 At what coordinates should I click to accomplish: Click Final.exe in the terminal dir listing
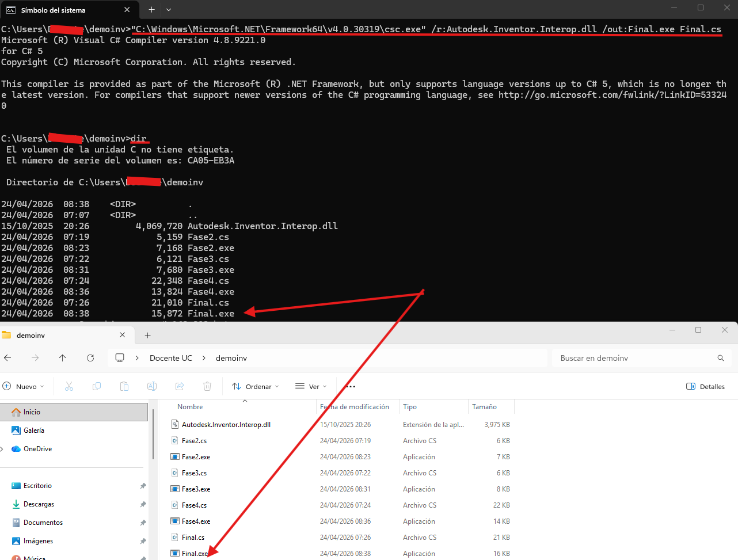click(x=211, y=314)
